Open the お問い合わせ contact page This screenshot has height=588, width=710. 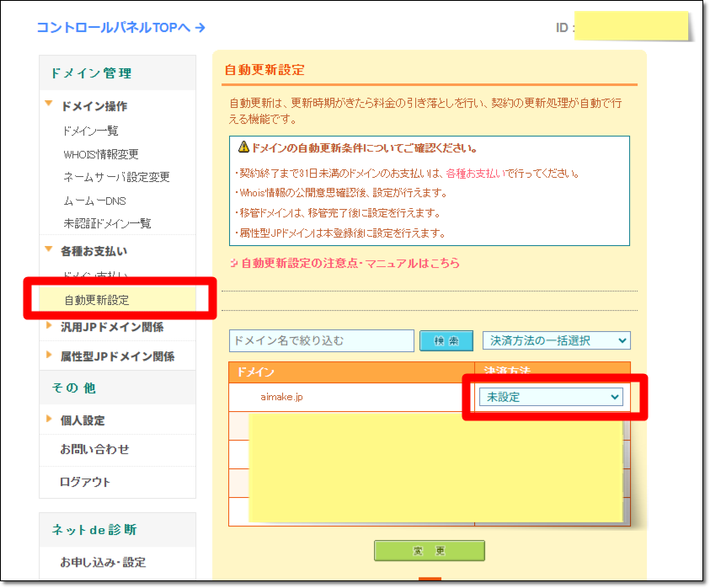[93, 450]
